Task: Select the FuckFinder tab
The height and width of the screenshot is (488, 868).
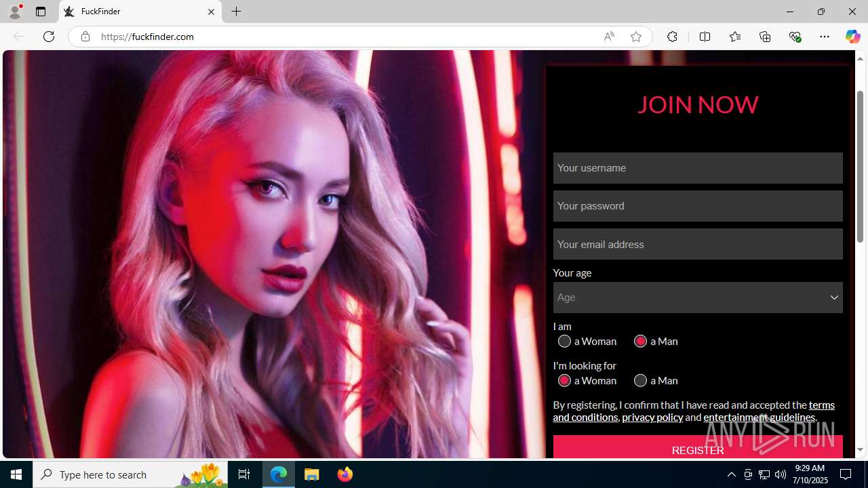Action: click(140, 12)
